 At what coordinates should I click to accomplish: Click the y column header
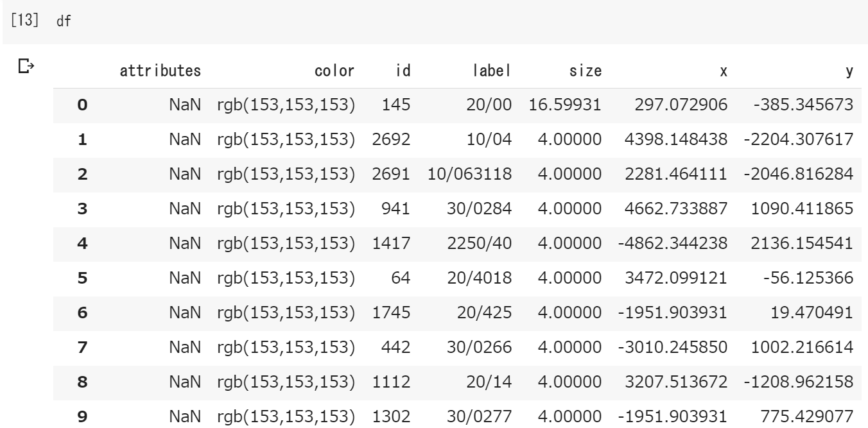pyautogui.click(x=849, y=71)
